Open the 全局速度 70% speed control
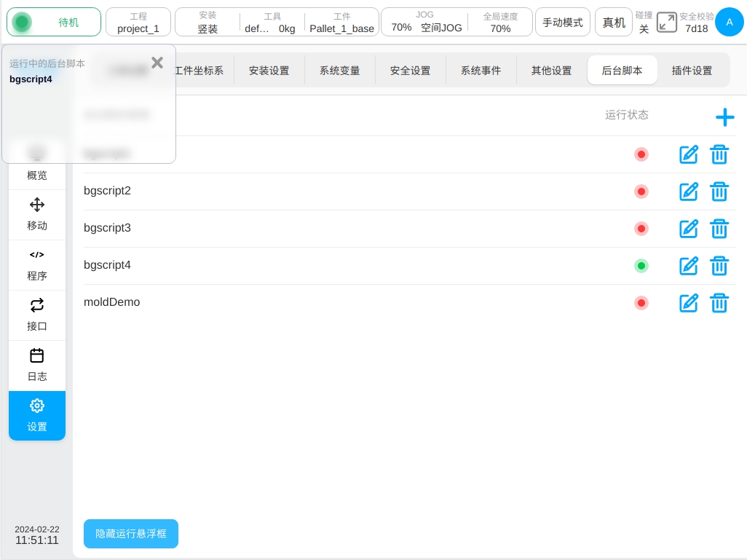This screenshot has height=560, width=747. [500, 22]
